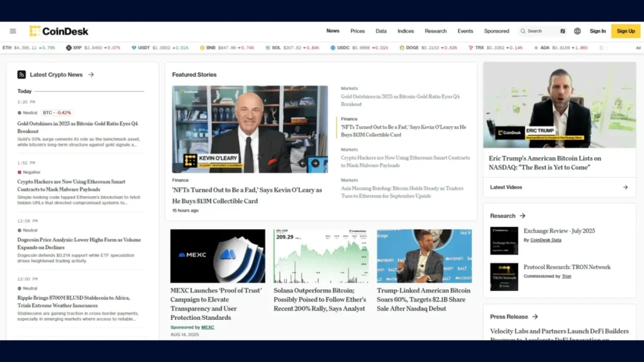Image resolution: width=644 pixels, height=362 pixels.
Task: Open Kevin O'Leary featured story image
Action: tap(250, 129)
